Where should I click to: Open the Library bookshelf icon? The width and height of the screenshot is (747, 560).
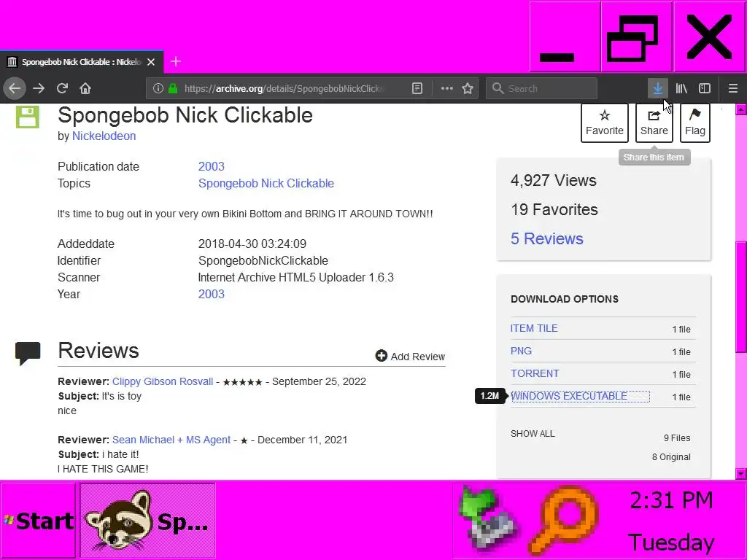[681, 88]
